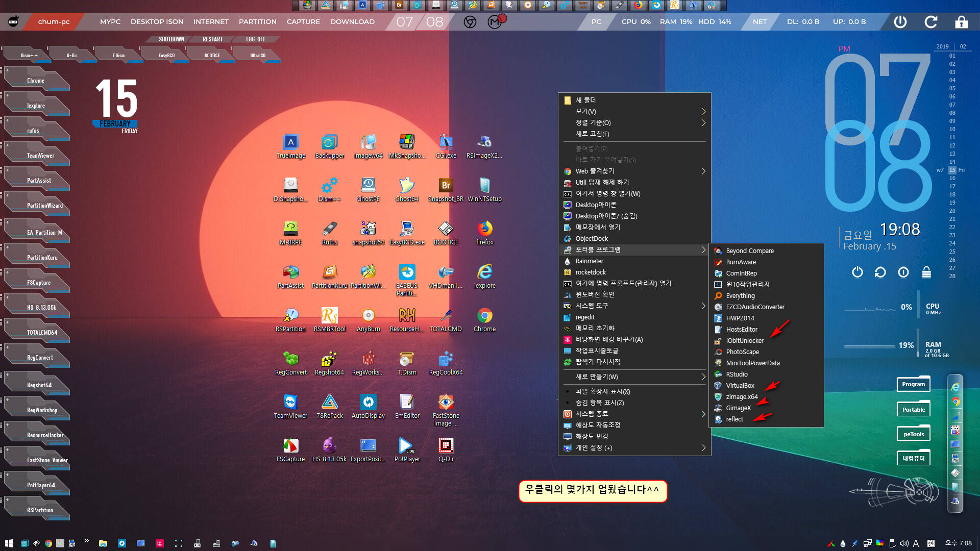Open the EmEditor desktop icon
980x551 pixels.
407,407
